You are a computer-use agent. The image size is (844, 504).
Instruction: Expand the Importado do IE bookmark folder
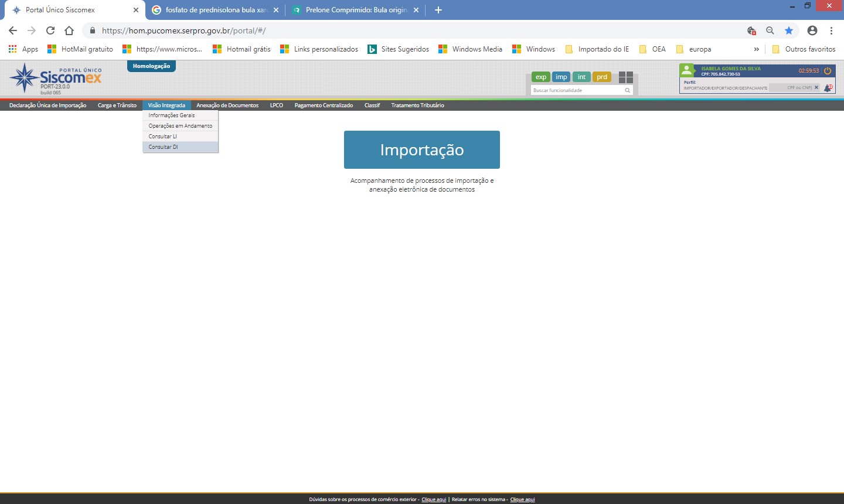tap(597, 49)
